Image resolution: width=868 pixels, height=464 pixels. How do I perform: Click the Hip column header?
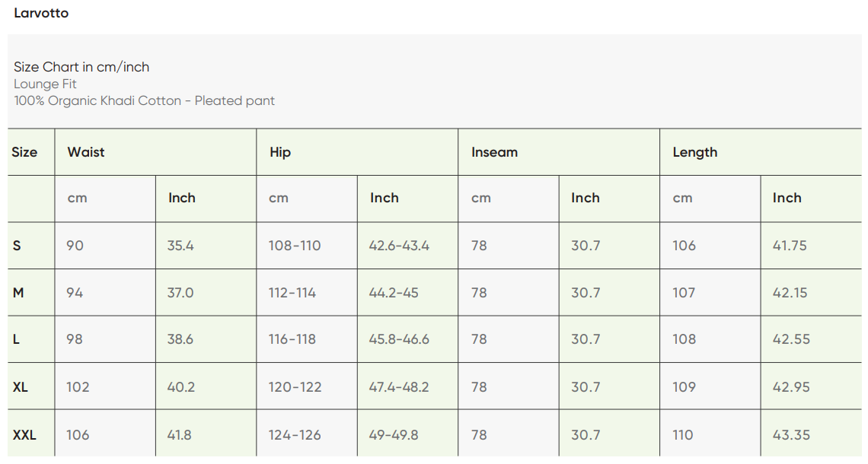pyautogui.click(x=280, y=152)
